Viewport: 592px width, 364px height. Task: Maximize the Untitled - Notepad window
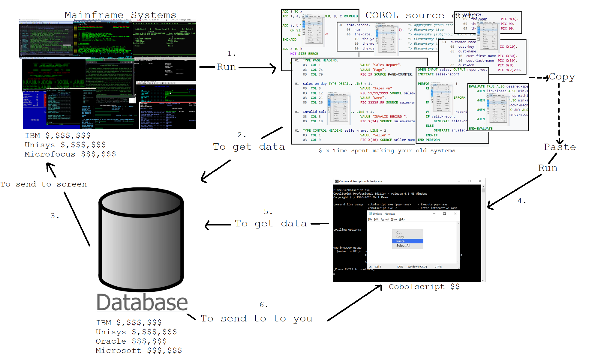[x=444, y=214]
